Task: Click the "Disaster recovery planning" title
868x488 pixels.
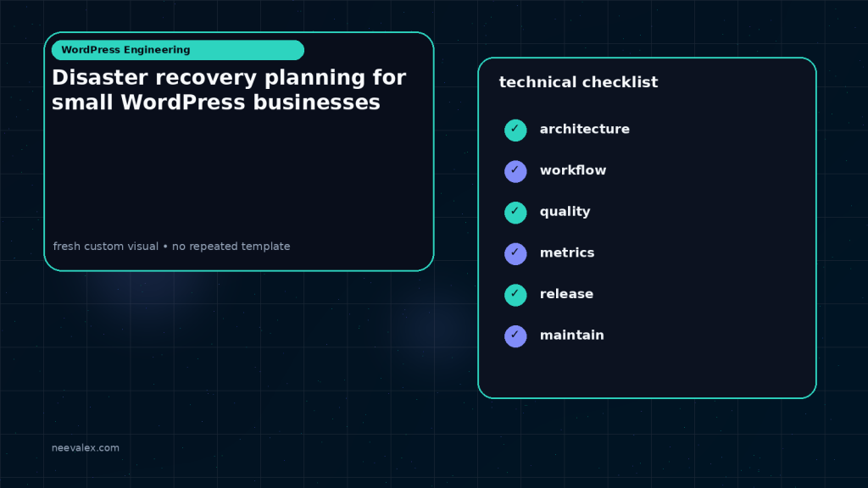Action: pyautogui.click(x=229, y=90)
